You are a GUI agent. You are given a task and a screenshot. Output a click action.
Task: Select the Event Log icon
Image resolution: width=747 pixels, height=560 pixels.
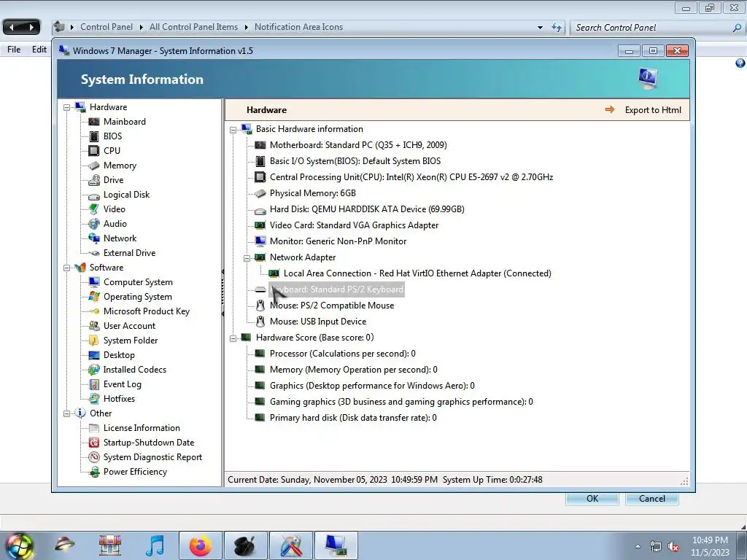click(94, 385)
